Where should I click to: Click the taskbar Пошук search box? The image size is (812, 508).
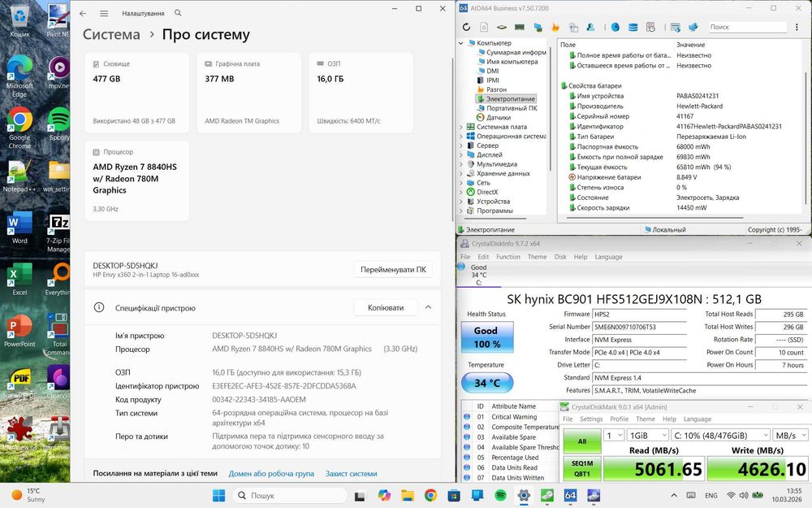click(290, 496)
